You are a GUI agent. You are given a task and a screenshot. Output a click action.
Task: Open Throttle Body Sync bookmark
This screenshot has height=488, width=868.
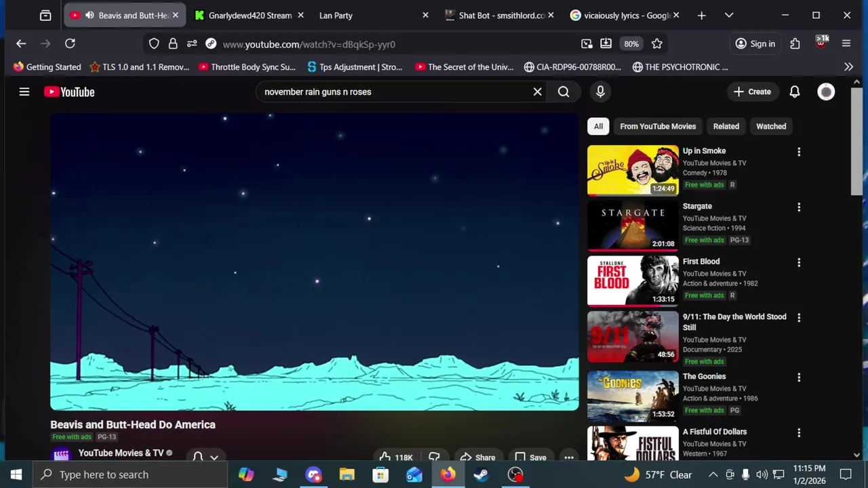point(247,66)
